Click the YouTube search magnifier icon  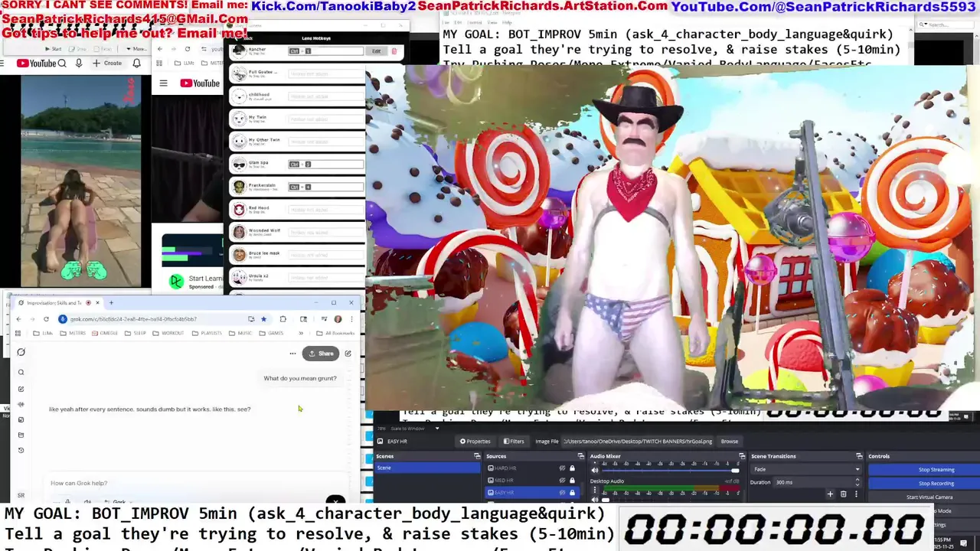(62, 64)
